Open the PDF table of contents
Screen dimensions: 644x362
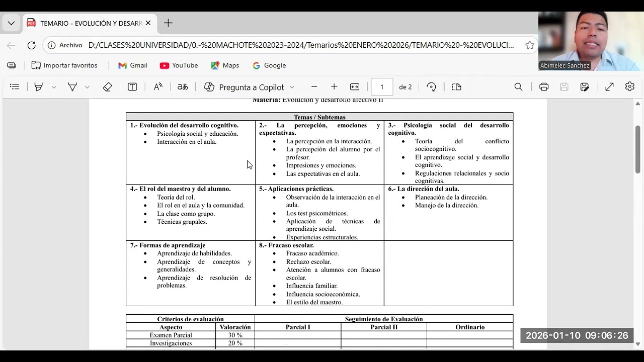(15, 87)
